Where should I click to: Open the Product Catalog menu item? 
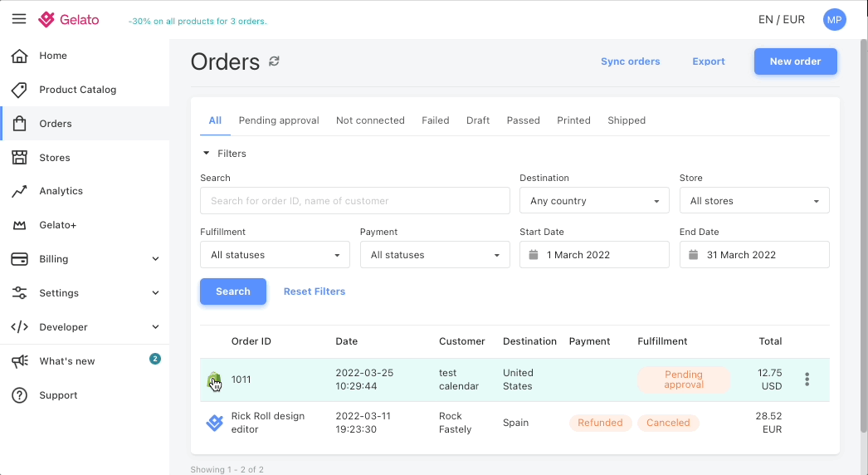pos(85,90)
